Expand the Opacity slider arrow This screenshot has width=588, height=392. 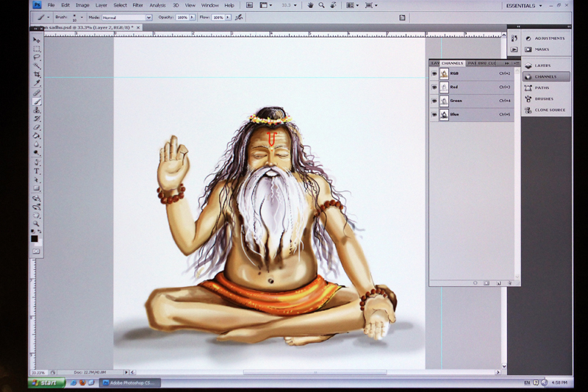point(193,17)
